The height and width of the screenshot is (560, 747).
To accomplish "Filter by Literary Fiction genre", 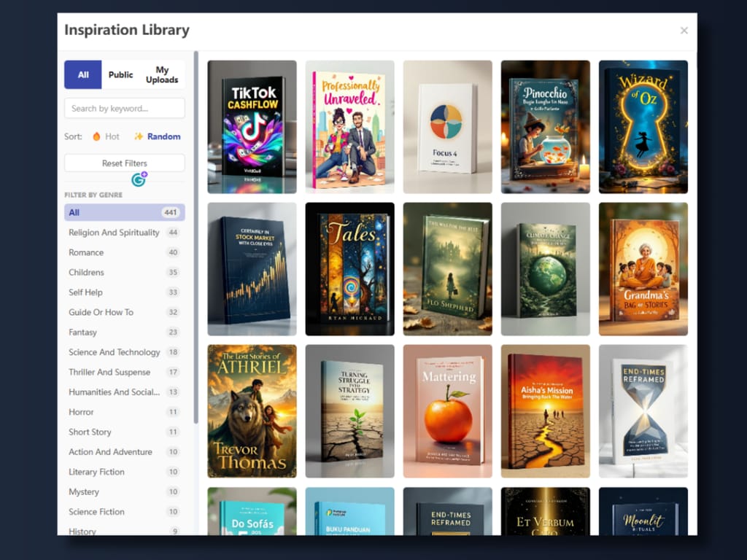I will coord(124,472).
